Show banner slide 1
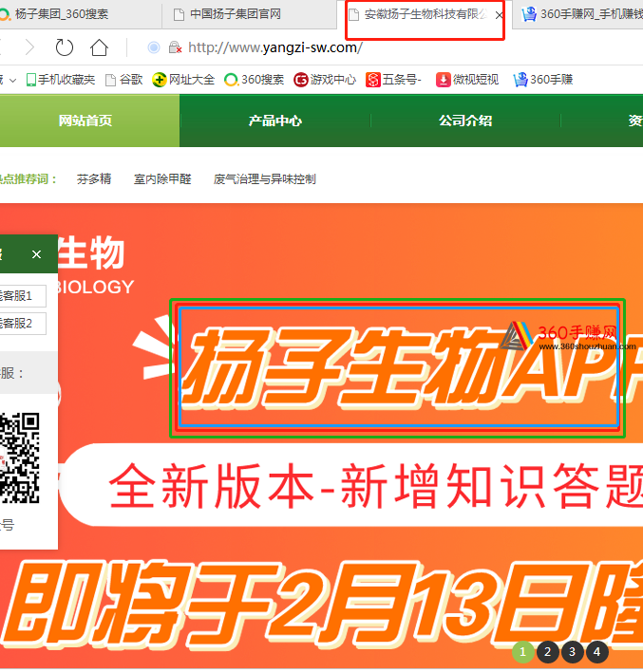Viewport: 643px width, 672px height. 523,652
